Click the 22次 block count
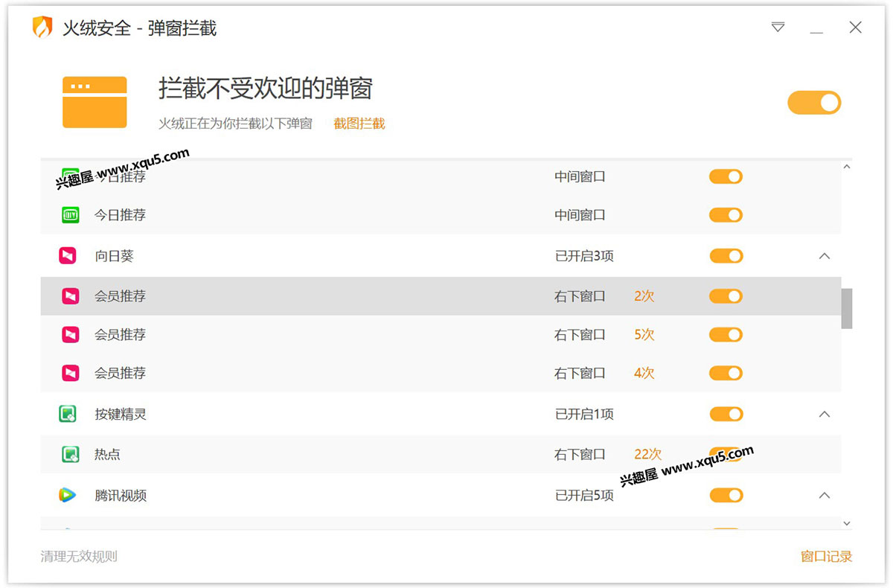This screenshot has width=893, height=588. coord(647,454)
